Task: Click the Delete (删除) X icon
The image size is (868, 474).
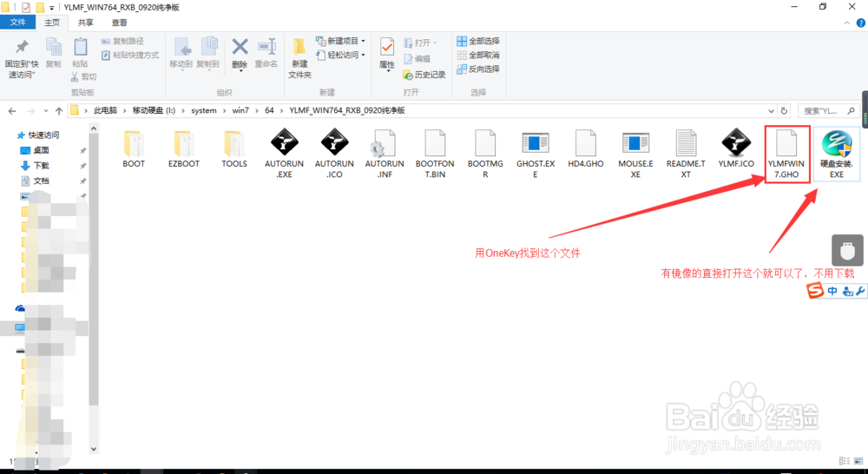Action: coord(240,47)
